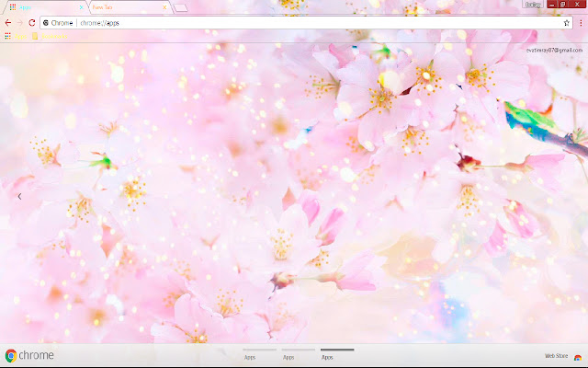Image resolution: width=588 pixels, height=368 pixels.
Task: Click the greyed-out forward arrow
Action: pyautogui.click(x=20, y=23)
